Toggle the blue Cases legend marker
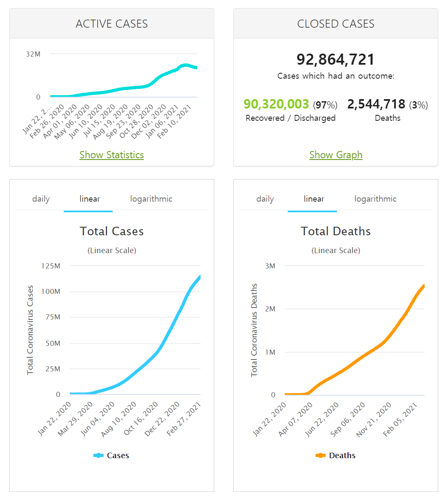Viewport: 448px width, 502px height. [x=98, y=455]
